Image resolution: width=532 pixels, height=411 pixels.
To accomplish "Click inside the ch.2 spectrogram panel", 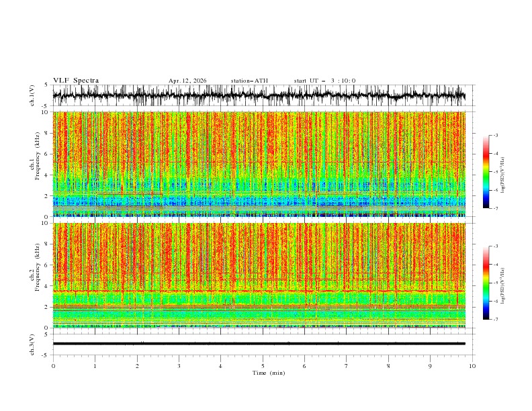I will [259, 275].
